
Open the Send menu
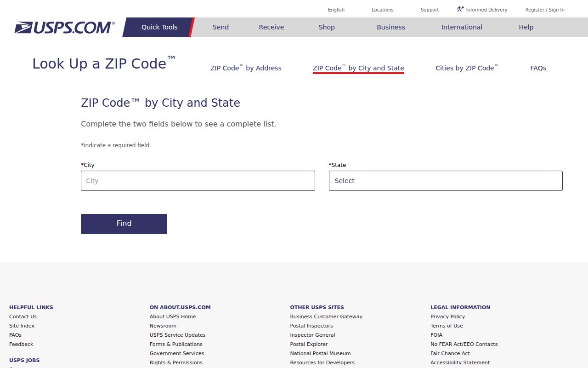220,27
